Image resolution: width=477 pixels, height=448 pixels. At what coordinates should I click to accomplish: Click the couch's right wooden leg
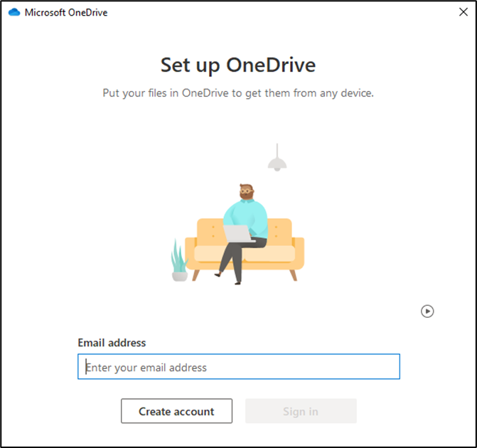click(x=294, y=275)
